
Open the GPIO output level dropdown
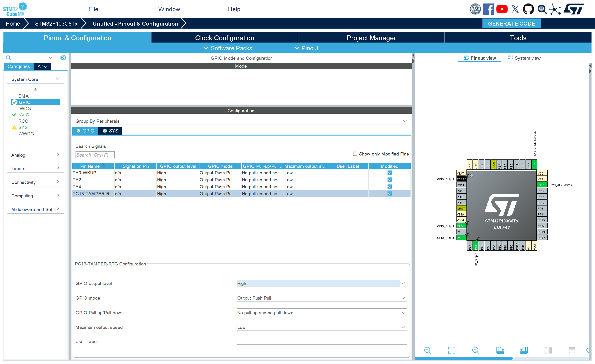(321, 283)
